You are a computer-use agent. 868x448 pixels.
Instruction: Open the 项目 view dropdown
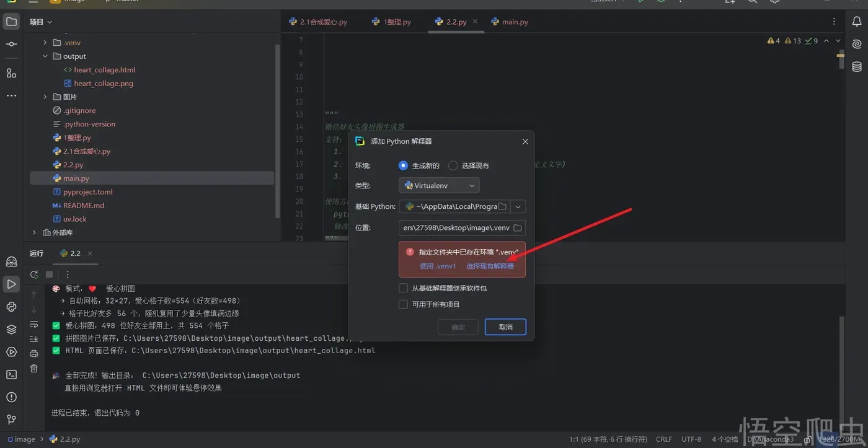[41, 22]
